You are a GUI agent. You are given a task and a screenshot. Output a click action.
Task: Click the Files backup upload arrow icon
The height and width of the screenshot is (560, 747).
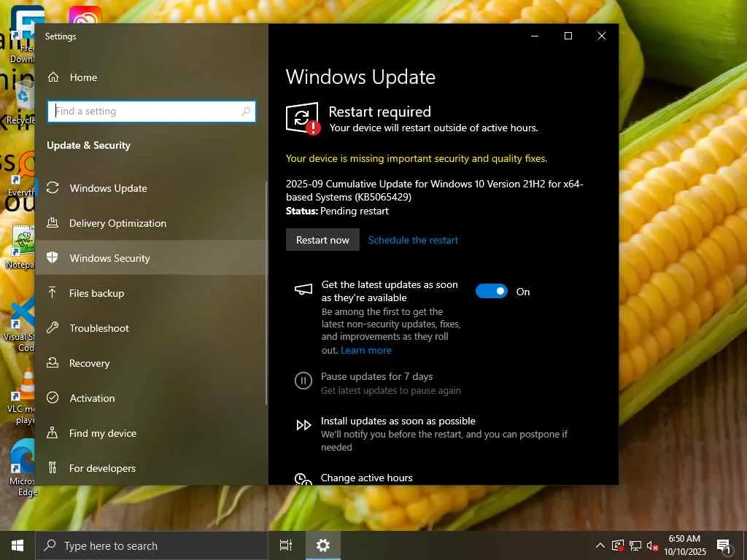click(x=53, y=292)
